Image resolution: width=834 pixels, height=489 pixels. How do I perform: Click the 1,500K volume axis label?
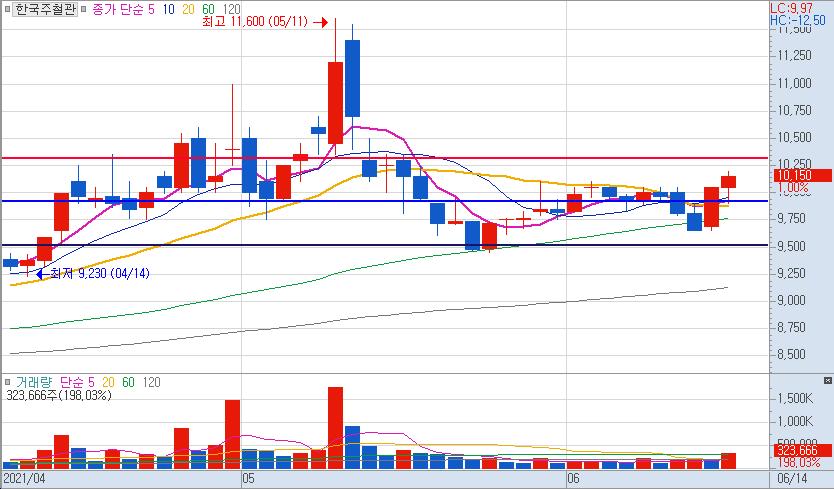[x=795, y=399]
